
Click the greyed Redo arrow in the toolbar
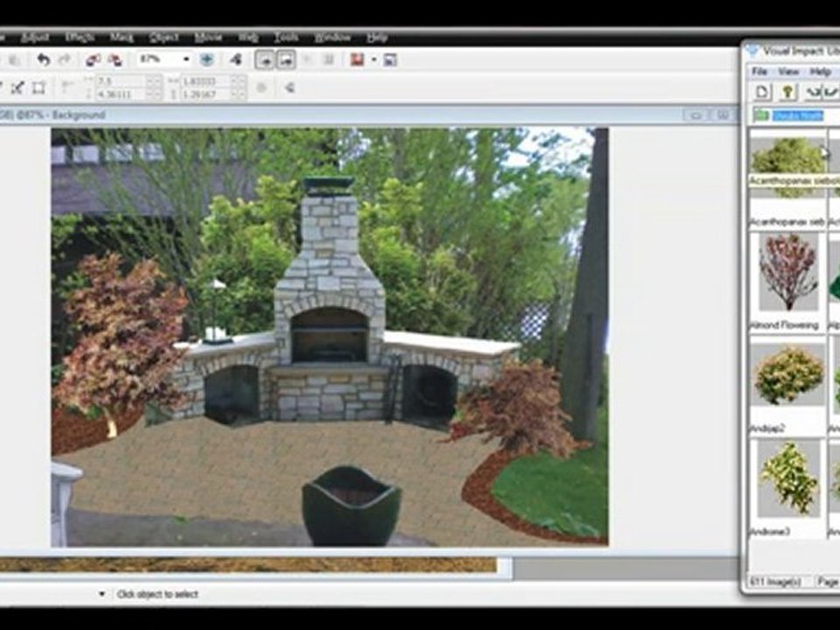coord(65,59)
